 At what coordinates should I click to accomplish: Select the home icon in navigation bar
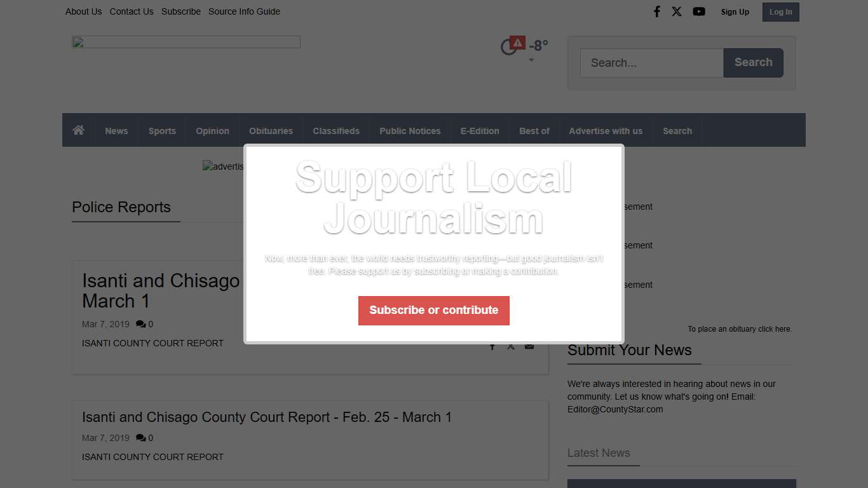pos(78,130)
